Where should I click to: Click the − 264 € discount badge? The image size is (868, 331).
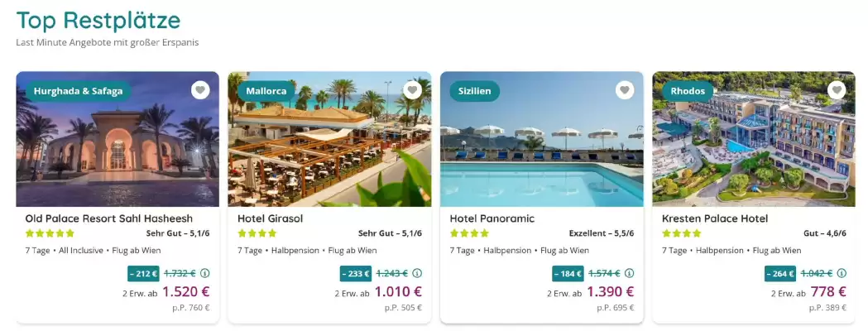pyautogui.click(x=780, y=273)
